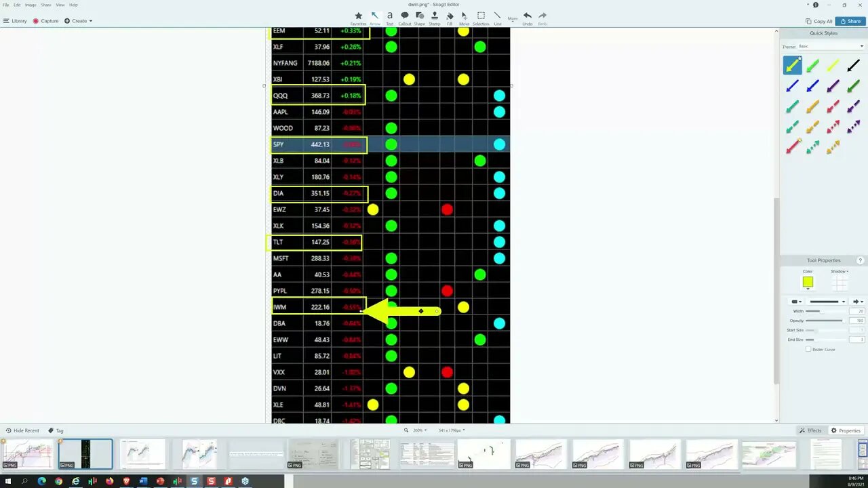Click the Copy All button

[x=818, y=21]
